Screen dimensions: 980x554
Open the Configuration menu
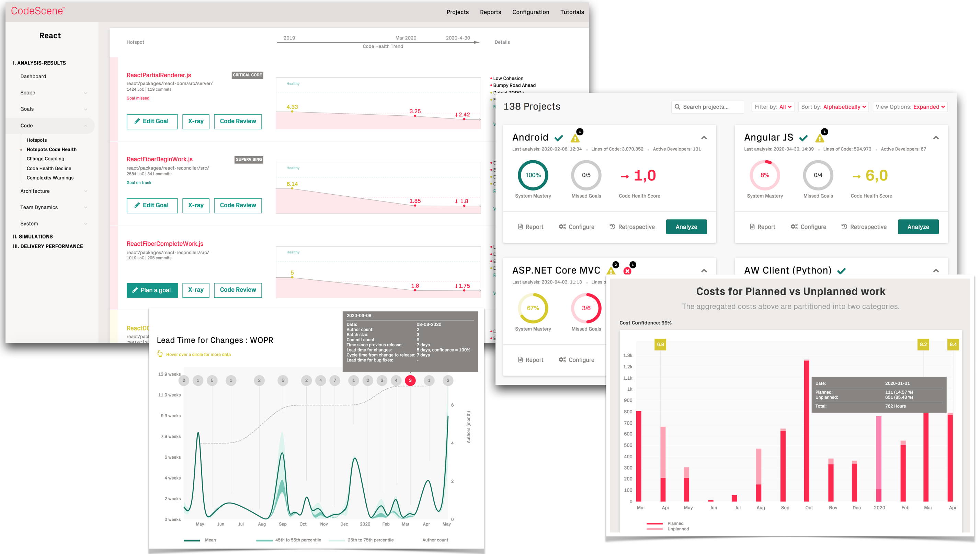point(531,12)
